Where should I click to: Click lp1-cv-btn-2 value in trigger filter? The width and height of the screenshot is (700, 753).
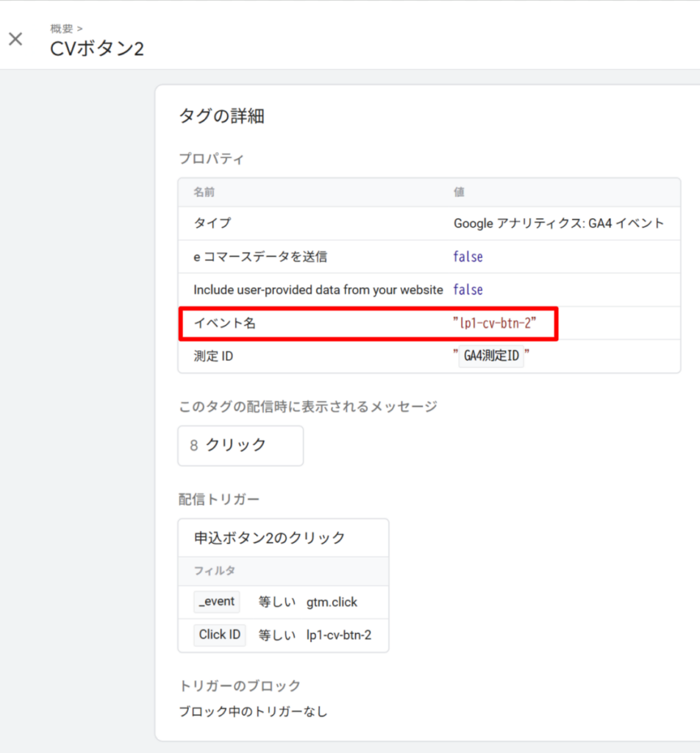coord(338,635)
